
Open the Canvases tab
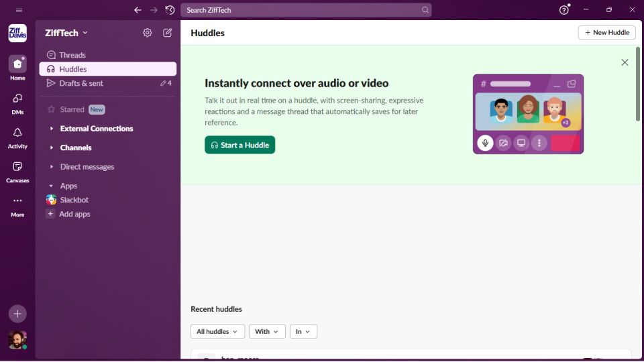point(17,172)
